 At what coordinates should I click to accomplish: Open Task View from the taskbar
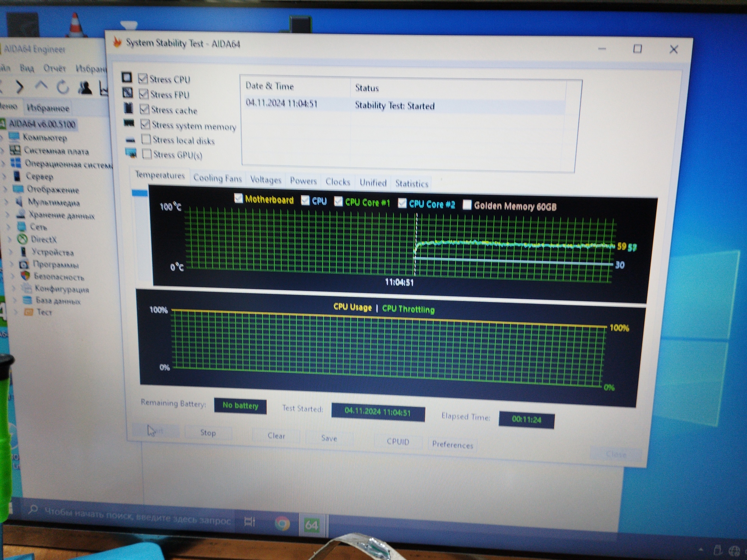point(250,521)
